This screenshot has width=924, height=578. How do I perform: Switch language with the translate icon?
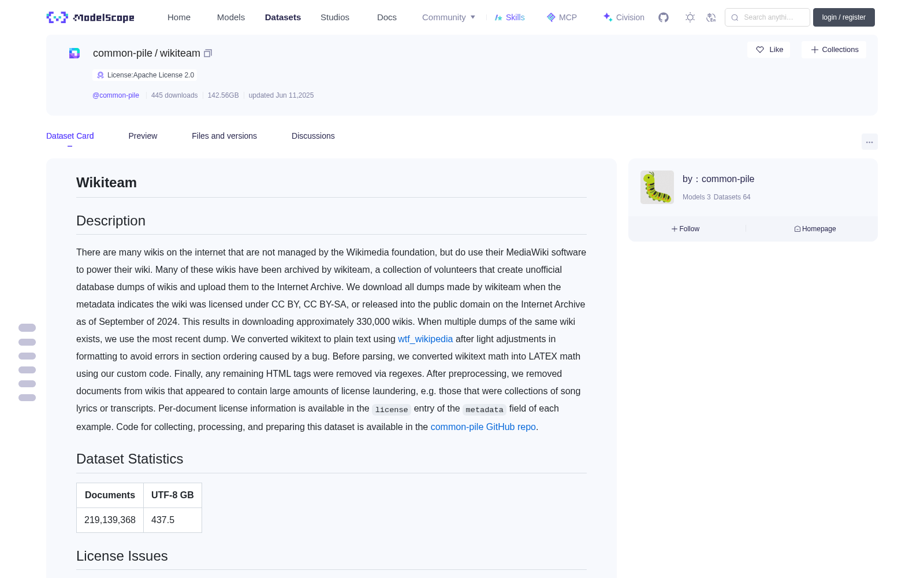click(711, 17)
